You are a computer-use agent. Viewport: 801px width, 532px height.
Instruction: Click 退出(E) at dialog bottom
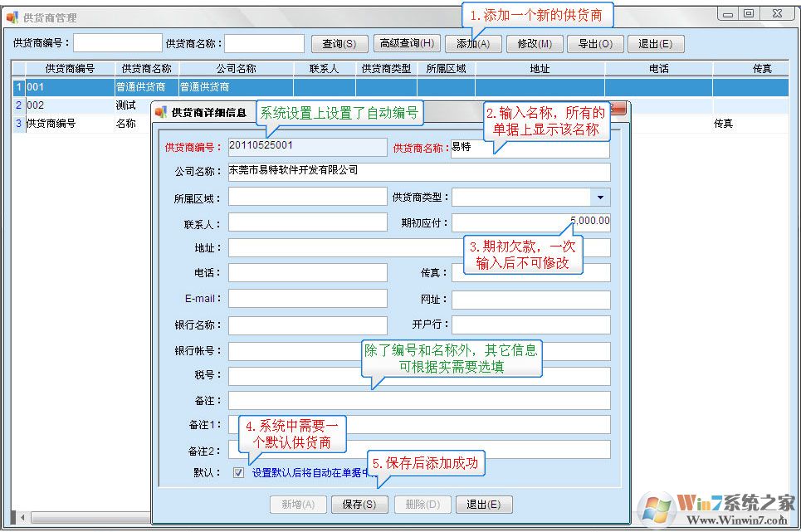[x=482, y=504]
